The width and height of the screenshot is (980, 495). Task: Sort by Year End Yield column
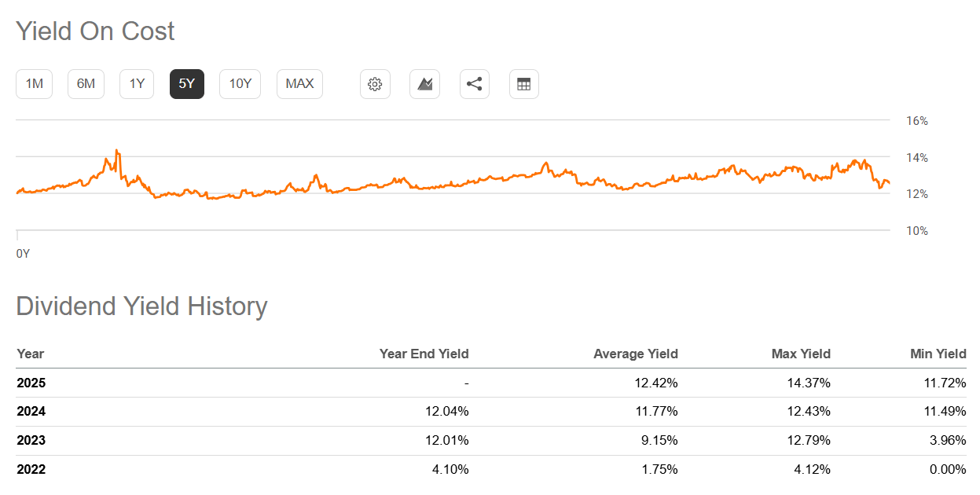[424, 354]
